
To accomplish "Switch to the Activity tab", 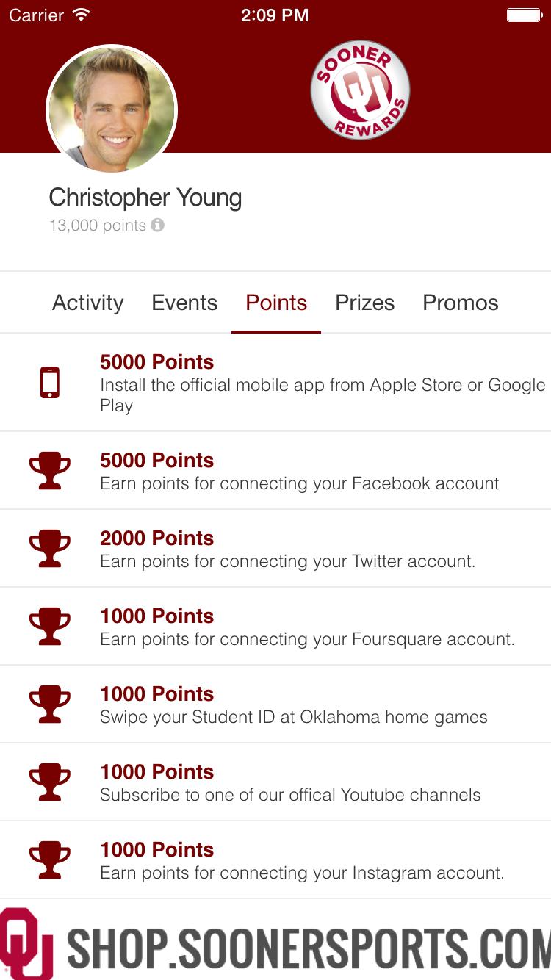I will click(x=88, y=303).
